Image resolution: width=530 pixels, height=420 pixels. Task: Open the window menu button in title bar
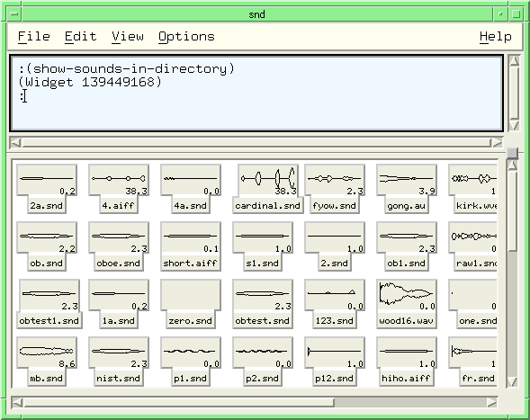[x=14, y=14]
